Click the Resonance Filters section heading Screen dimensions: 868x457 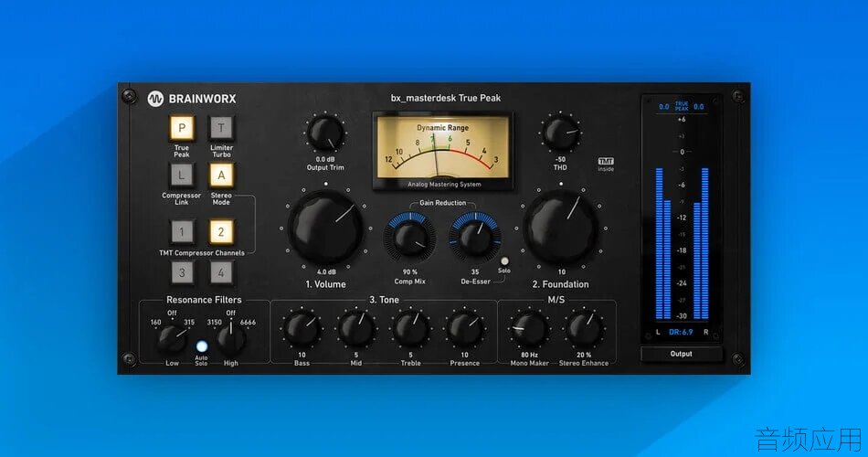click(x=204, y=300)
